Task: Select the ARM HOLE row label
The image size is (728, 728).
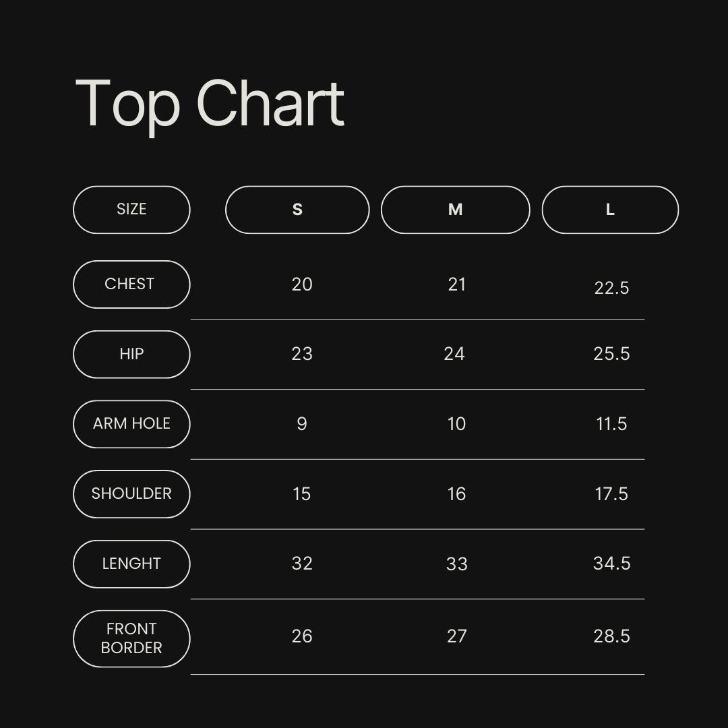Action: (131, 424)
